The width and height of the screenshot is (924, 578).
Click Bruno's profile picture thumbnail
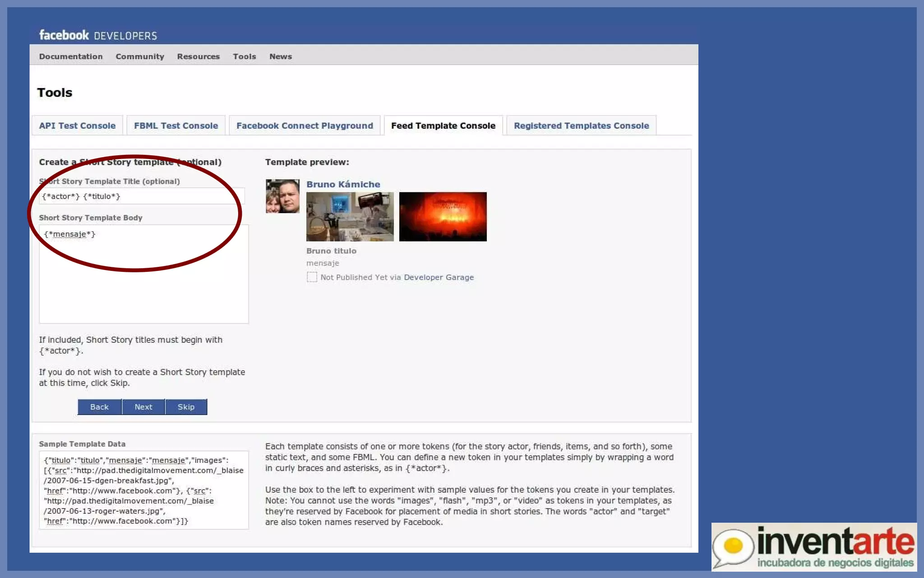[x=282, y=196]
